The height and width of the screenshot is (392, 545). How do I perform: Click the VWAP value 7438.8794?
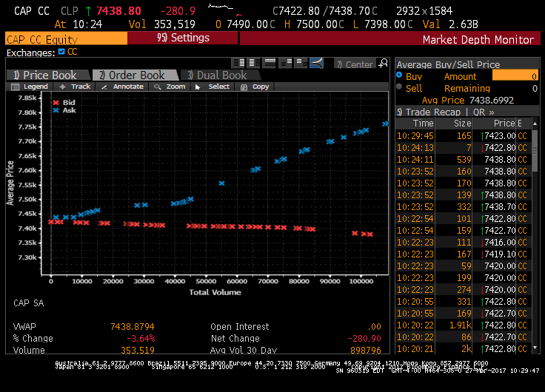coord(132,327)
